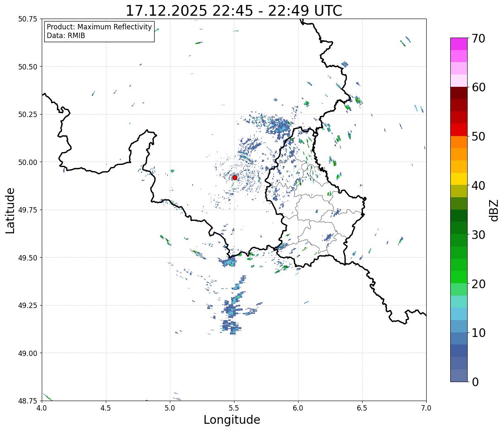Click longitude tick label 6.0
Screen dimensions: 504x430
[298, 408]
